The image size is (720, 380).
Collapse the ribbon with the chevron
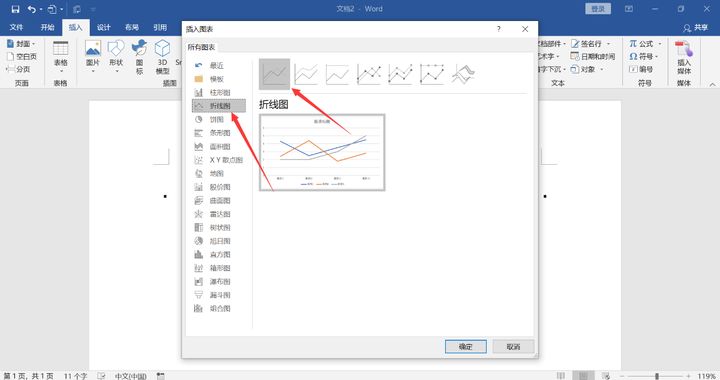tap(712, 84)
